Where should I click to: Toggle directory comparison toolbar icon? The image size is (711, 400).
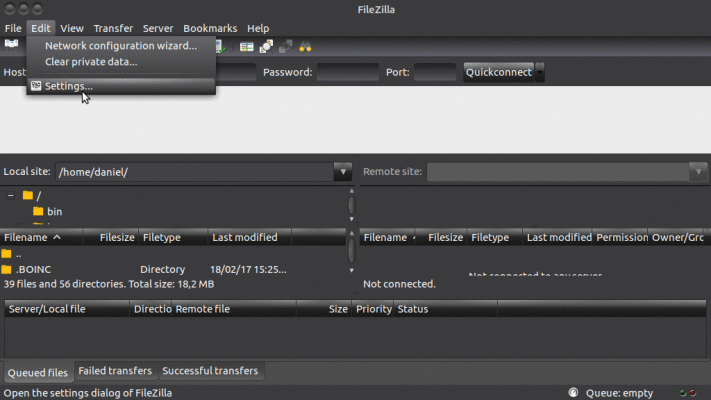click(266, 46)
